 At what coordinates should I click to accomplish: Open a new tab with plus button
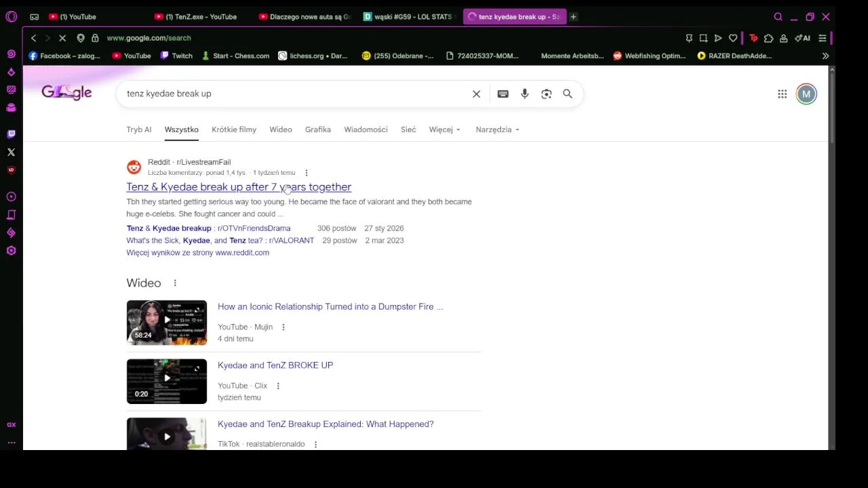click(x=573, y=16)
